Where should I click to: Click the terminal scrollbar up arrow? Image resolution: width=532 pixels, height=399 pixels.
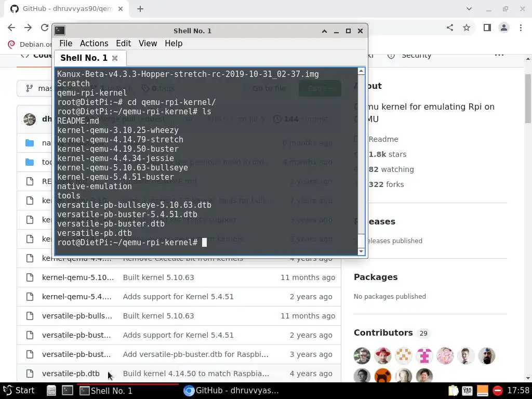point(361,71)
